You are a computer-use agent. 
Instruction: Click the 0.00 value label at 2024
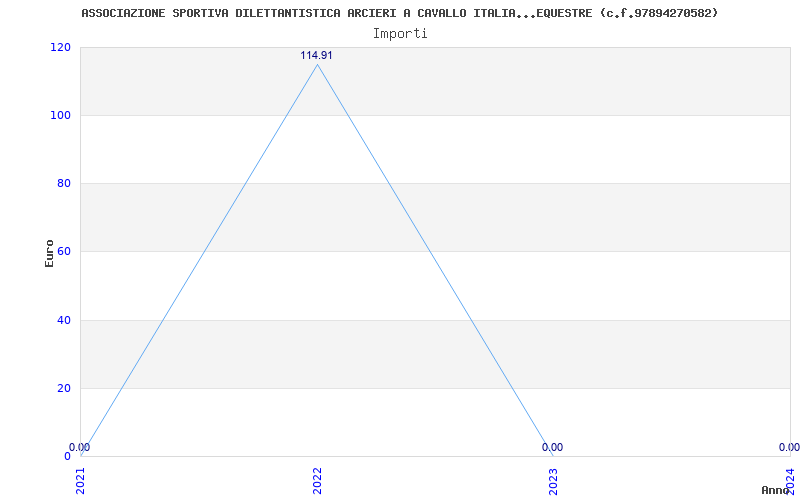click(789, 447)
